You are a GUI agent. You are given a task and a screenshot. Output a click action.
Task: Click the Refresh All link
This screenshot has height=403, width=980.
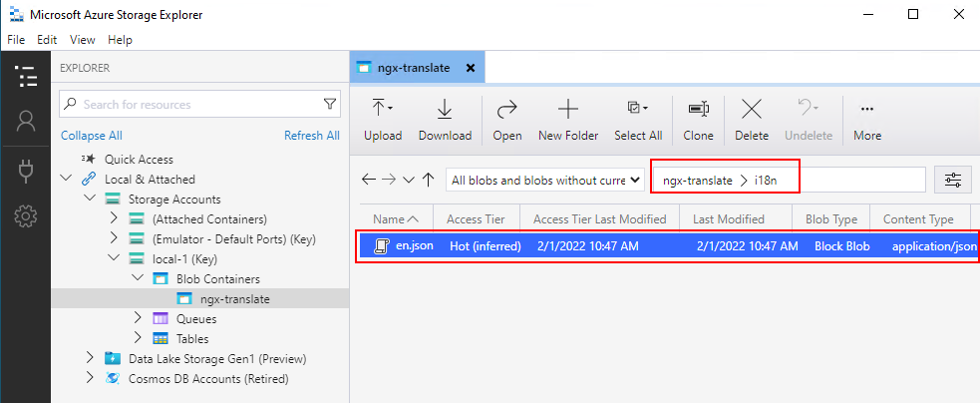(x=312, y=136)
